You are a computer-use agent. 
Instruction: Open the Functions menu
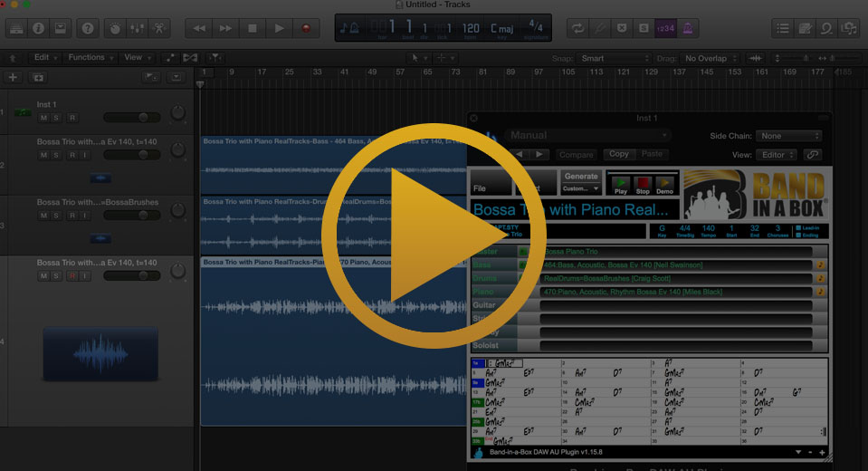[91, 58]
